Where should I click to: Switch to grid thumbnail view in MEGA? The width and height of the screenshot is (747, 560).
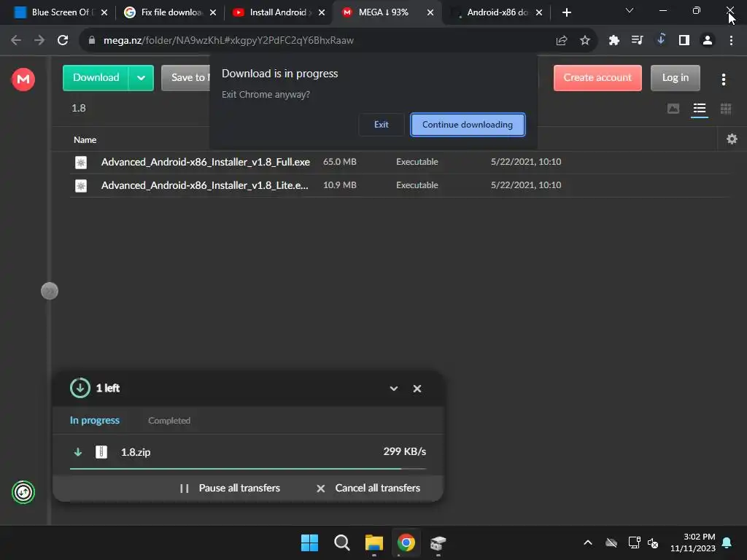(726, 109)
